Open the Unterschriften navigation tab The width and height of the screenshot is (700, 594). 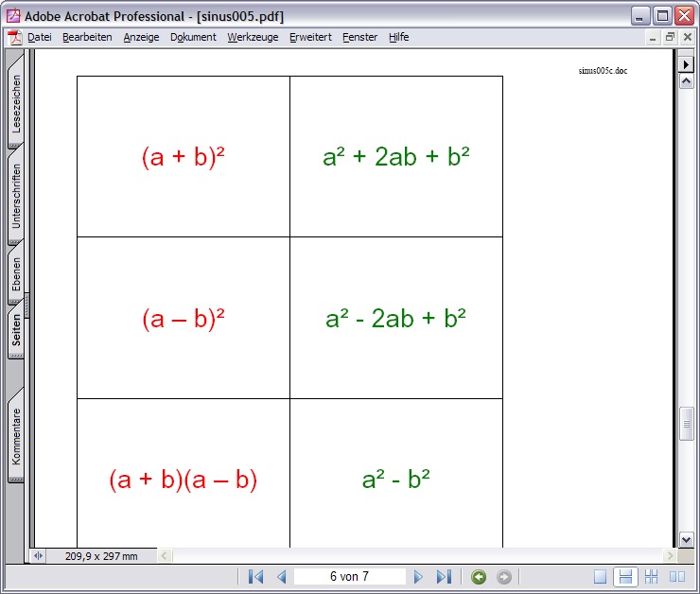pyautogui.click(x=16, y=196)
